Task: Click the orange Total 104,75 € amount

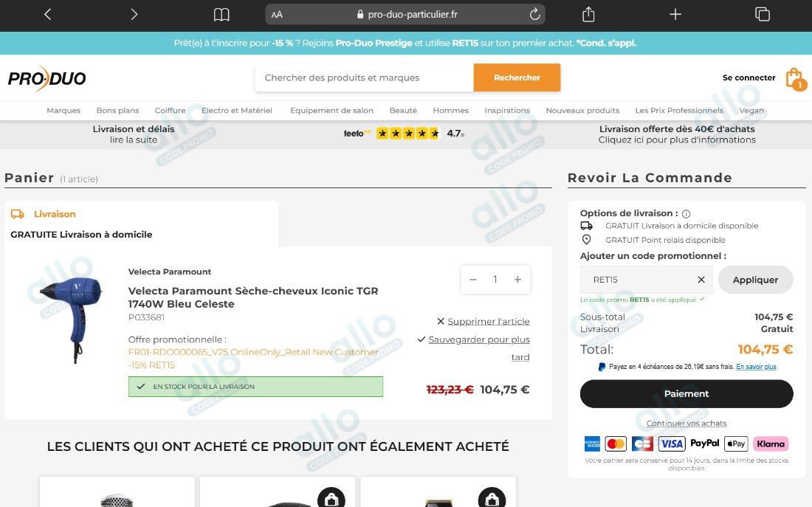Action: (765, 350)
